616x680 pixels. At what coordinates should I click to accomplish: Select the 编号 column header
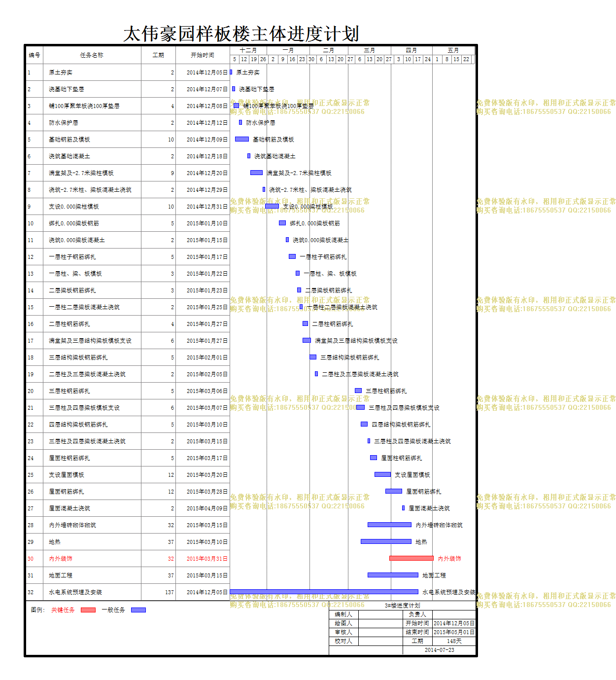[34, 55]
